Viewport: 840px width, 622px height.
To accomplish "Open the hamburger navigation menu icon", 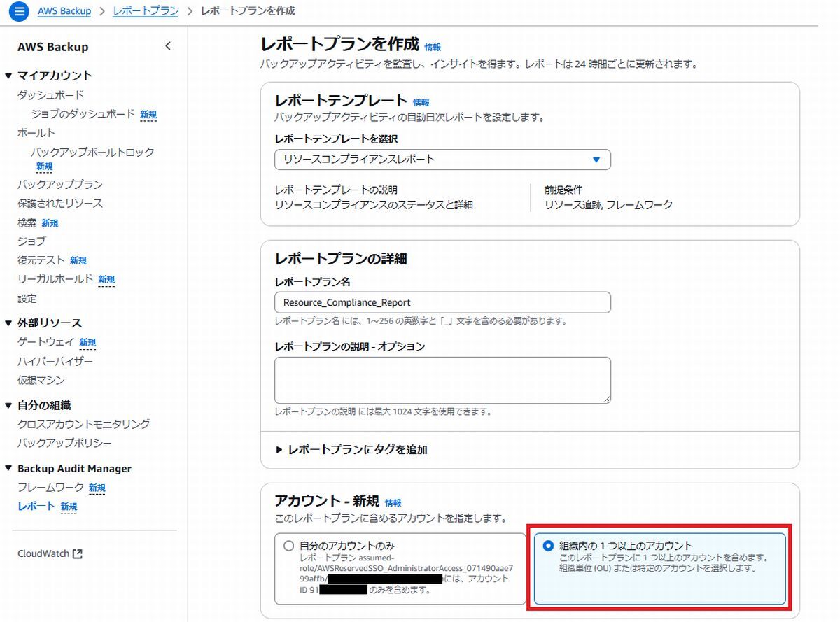I will (19, 11).
